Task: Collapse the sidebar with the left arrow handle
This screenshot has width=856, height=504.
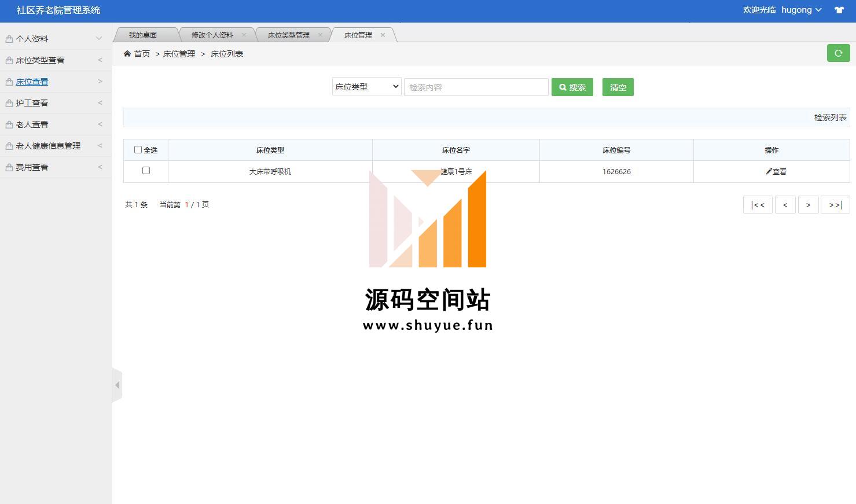Action: (117, 385)
